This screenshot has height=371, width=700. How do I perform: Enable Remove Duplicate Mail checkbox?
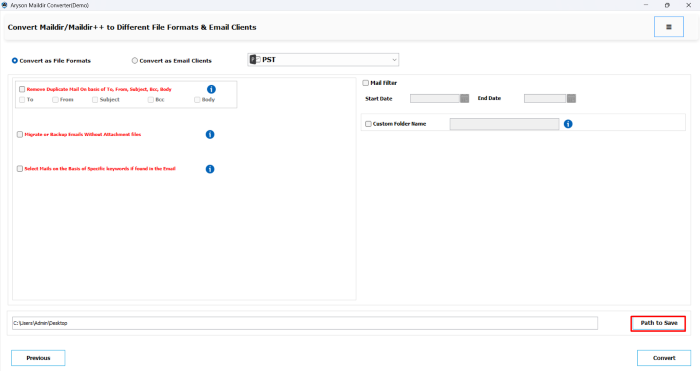tap(22, 89)
